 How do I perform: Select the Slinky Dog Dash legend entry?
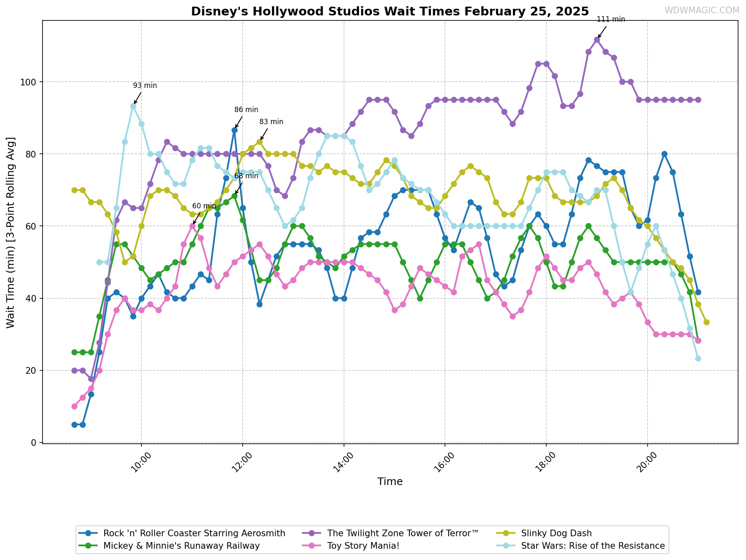(544, 533)
